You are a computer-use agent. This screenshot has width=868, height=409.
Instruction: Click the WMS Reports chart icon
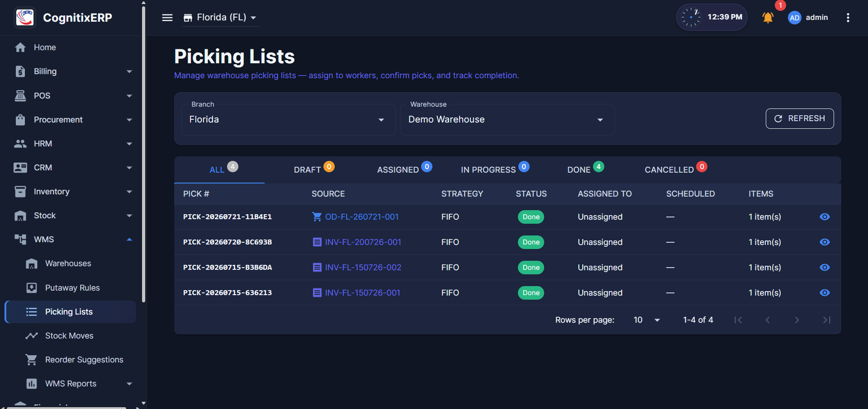pos(32,384)
